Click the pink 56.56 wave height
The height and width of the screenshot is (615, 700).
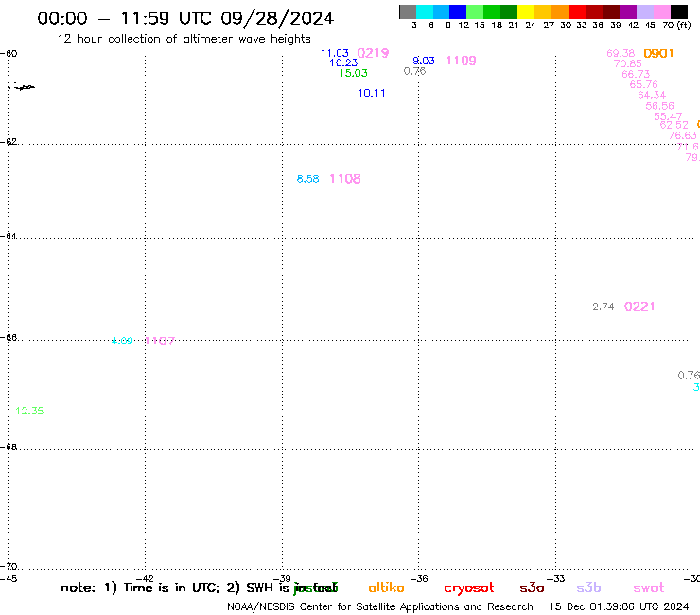pyautogui.click(x=660, y=106)
